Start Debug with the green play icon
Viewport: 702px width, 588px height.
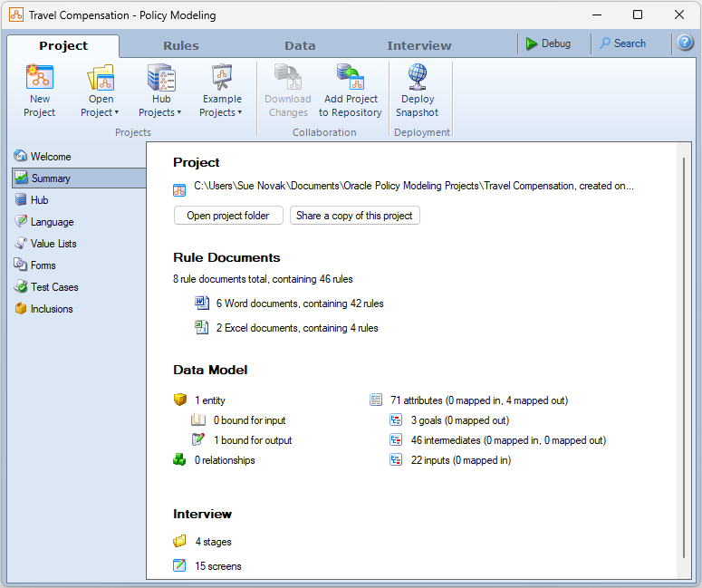[x=532, y=43]
